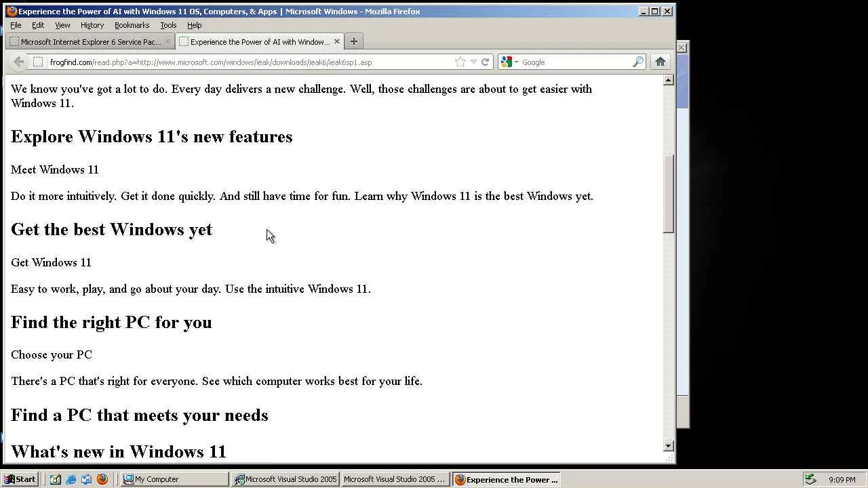Click the text Choose your PC
The image size is (868, 488).
pyautogui.click(x=52, y=354)
